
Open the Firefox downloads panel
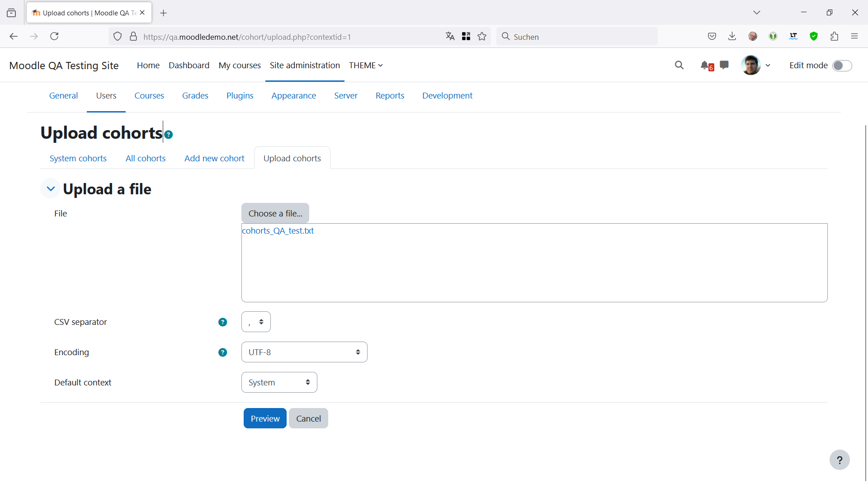point(732,37)
